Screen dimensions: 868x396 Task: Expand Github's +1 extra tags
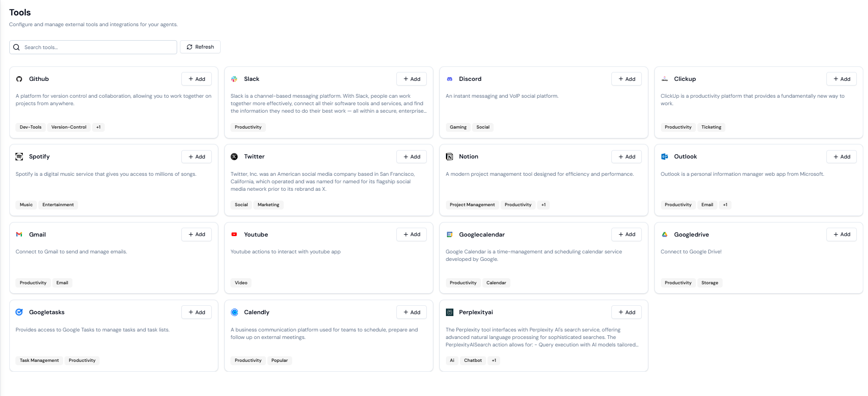coord(98,127)
